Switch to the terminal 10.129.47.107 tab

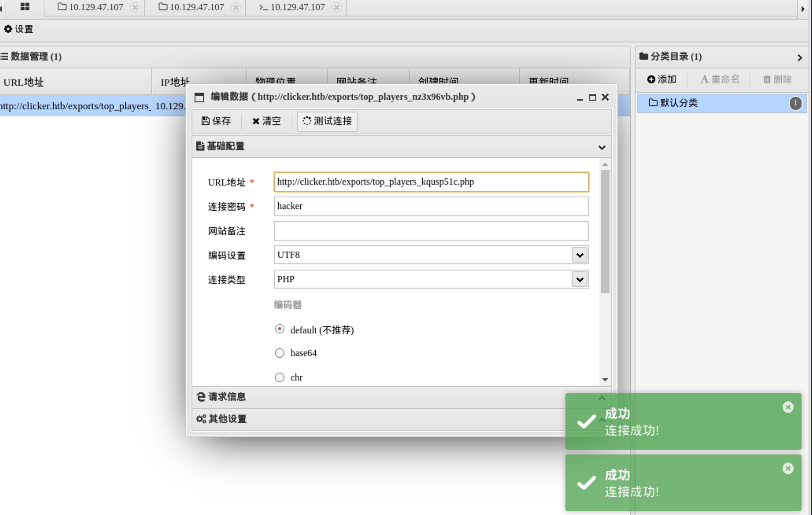point(292,7)
